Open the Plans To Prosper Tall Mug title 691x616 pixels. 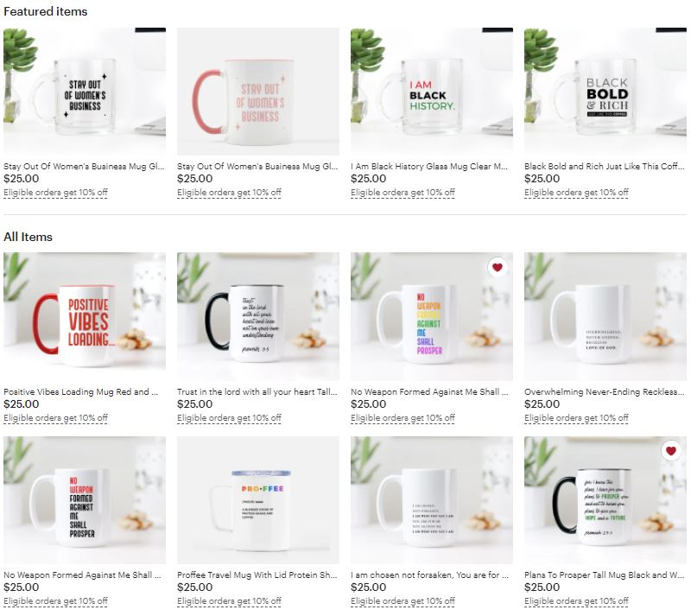(x=604, y=575)
